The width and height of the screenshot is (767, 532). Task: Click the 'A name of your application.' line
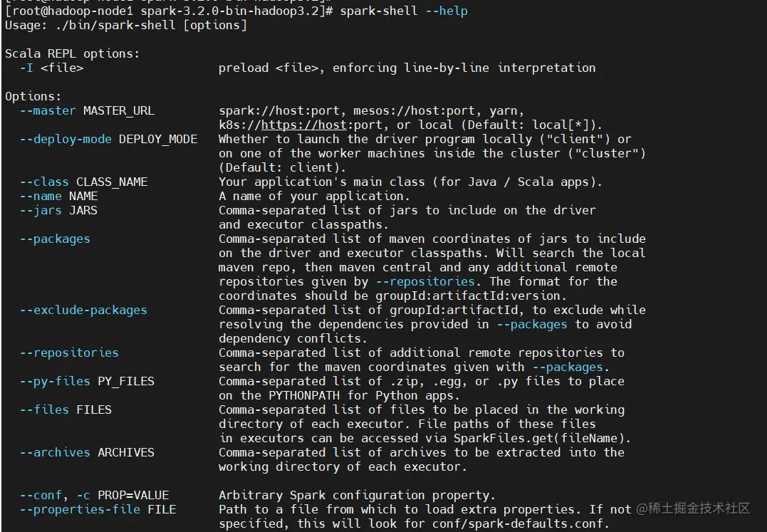tap(315, 196)
